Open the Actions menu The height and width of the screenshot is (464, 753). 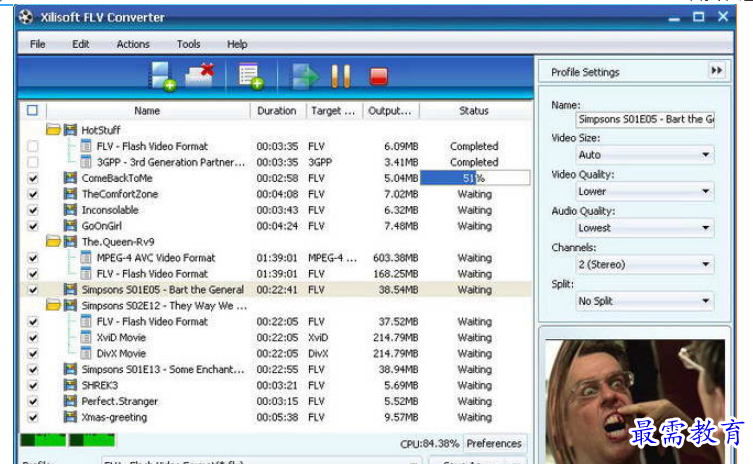133,44
